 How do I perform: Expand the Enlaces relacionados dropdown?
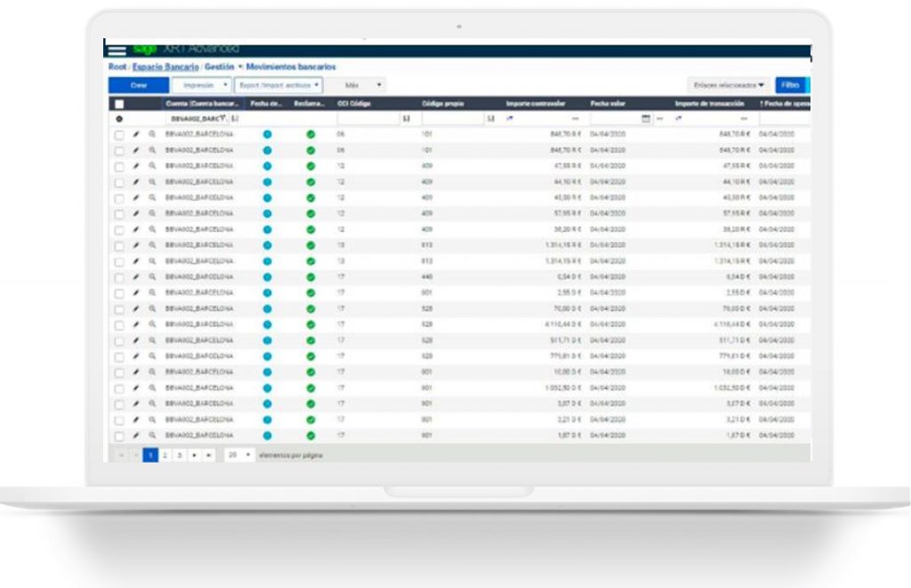(729, 85)
